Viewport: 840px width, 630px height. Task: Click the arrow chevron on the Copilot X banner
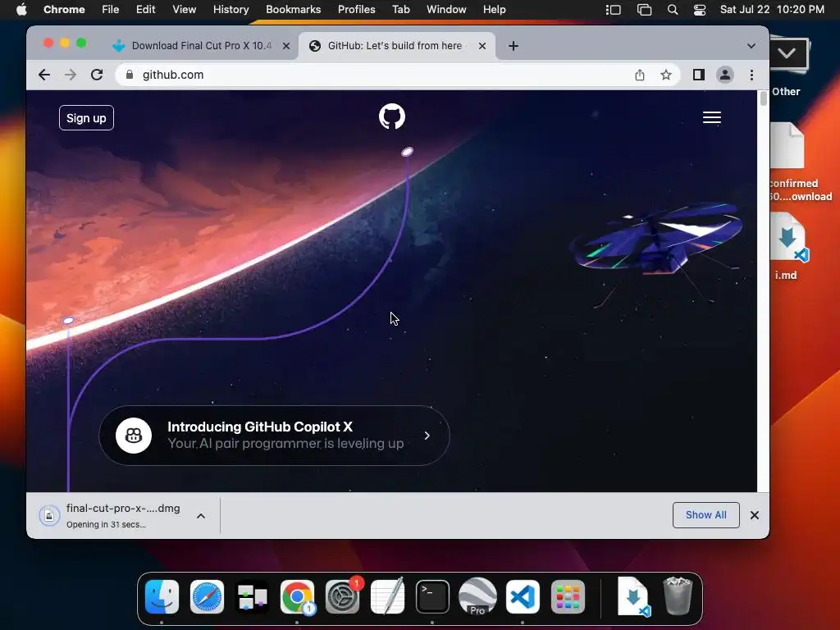427,436
